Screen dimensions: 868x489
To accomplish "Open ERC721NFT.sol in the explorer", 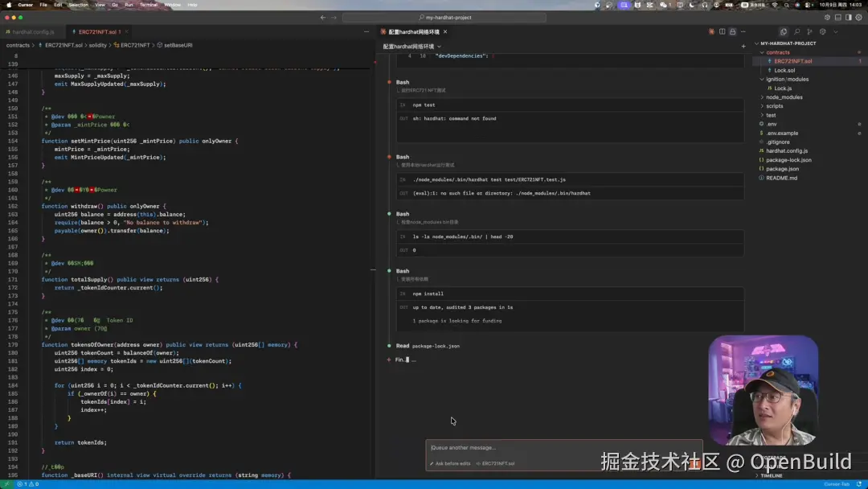I will [792, 61].
